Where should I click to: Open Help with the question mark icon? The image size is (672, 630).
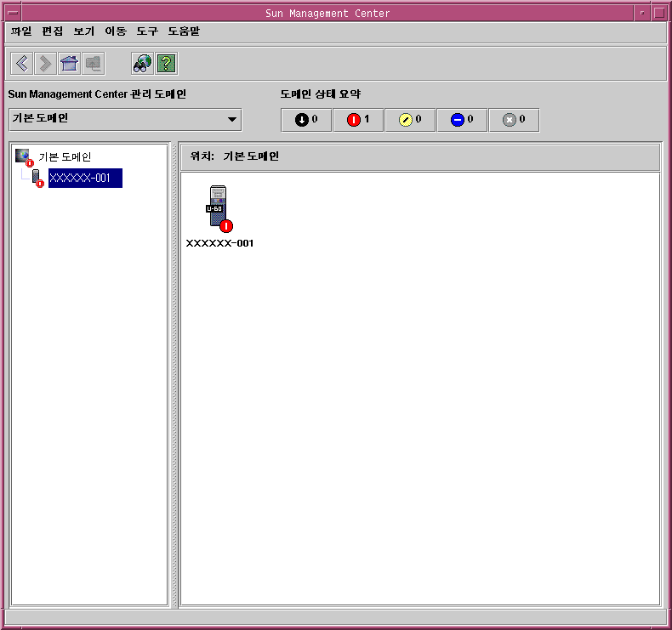click(x=166, y=64)
